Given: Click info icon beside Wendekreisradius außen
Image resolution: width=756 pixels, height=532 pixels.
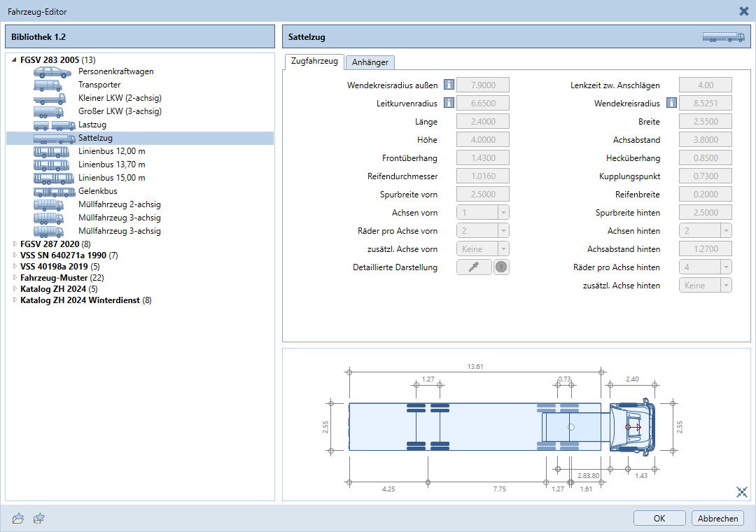Looking at the screenshot, I should (449, 85).
